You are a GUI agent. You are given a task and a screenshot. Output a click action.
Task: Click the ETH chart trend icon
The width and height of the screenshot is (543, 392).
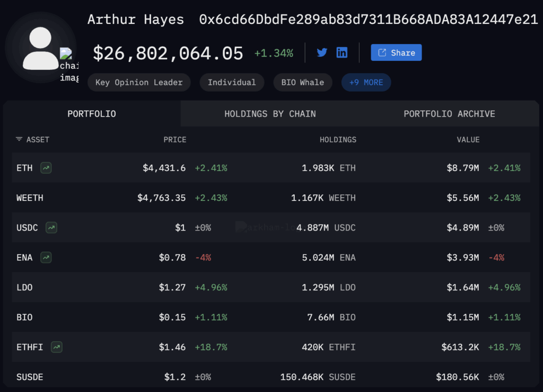46,168
